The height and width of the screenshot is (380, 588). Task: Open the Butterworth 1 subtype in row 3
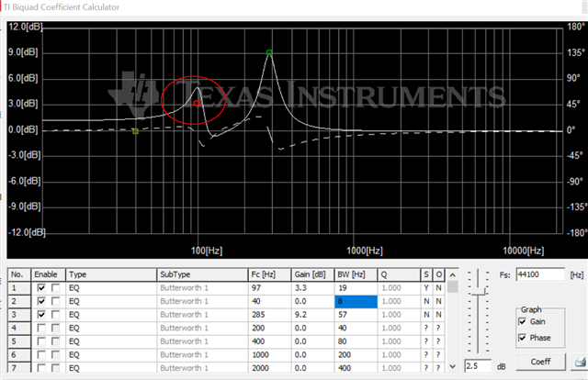pos(202,315)
